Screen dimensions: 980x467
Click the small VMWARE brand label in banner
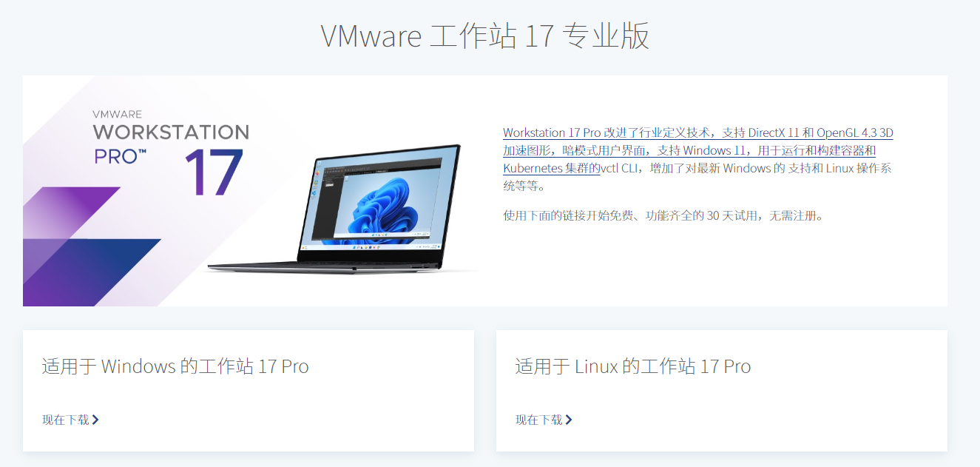pyautogui.click(x=117, y=115)
